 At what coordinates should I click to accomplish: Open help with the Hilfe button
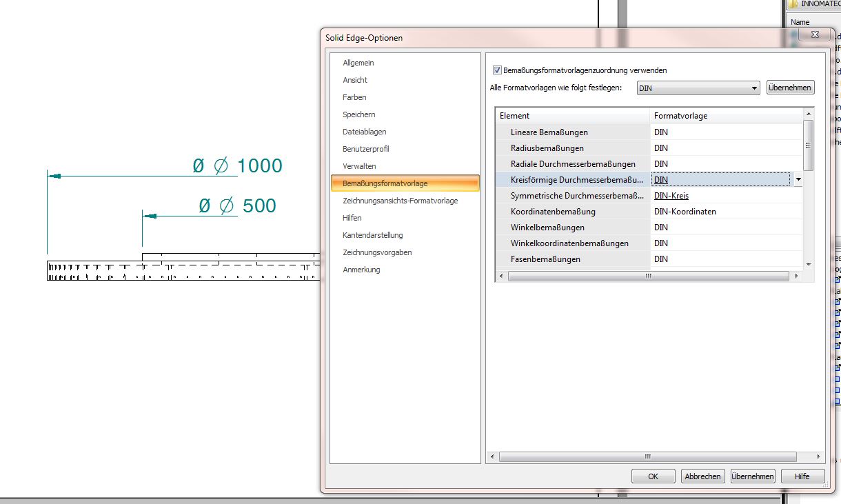pos(802,476)
